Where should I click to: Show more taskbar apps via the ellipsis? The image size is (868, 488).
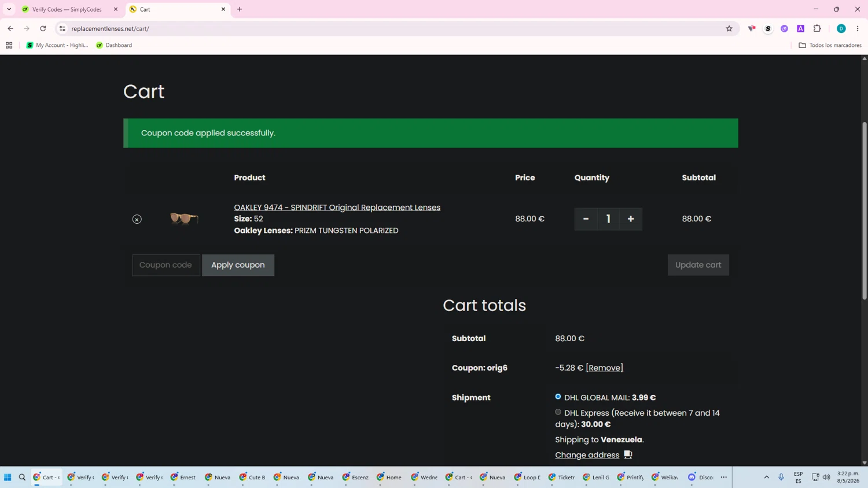click(x=724, y=477)
